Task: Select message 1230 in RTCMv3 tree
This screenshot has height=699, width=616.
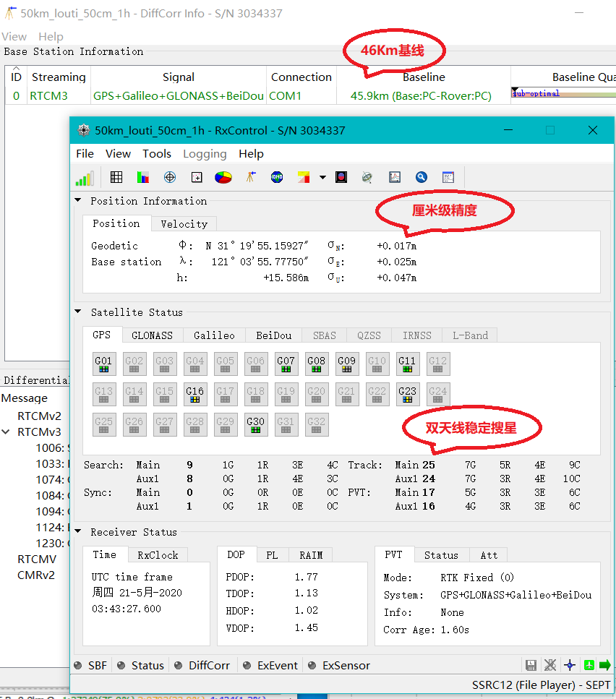Action: [53, 544]
